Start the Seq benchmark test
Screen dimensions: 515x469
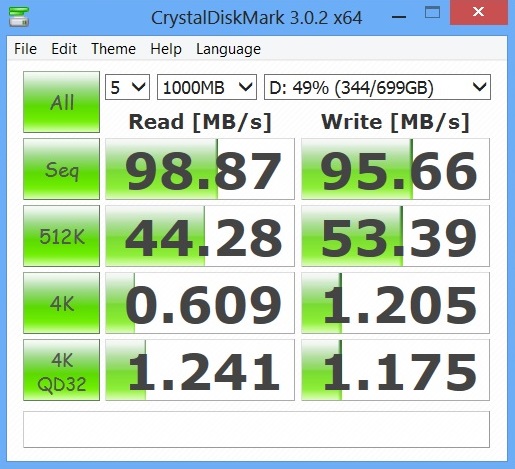coord(61,169)
